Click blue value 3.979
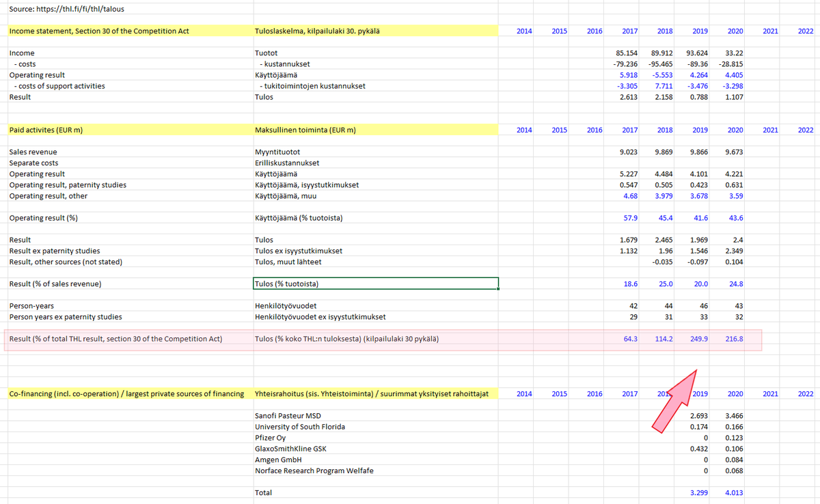Viewport: 820px width, 504px height. pos(664,196)
